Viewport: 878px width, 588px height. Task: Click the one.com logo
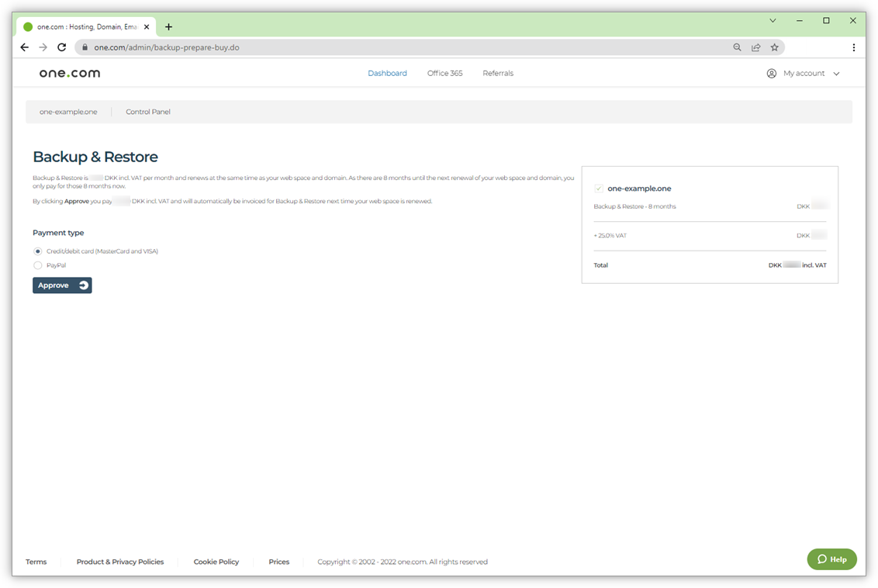[70, 73]
